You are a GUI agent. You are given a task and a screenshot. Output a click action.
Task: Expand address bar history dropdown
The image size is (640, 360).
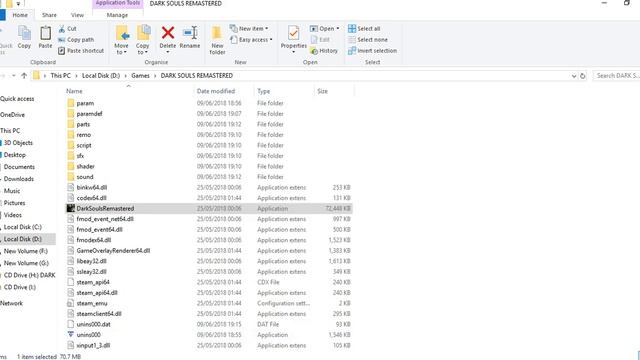pos(574,76)
